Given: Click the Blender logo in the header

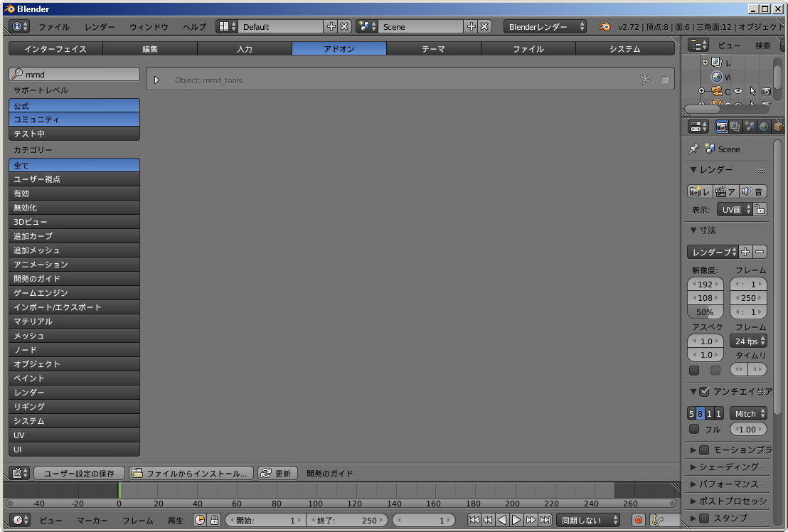Looking at the screenshot, I should point(605,26).
